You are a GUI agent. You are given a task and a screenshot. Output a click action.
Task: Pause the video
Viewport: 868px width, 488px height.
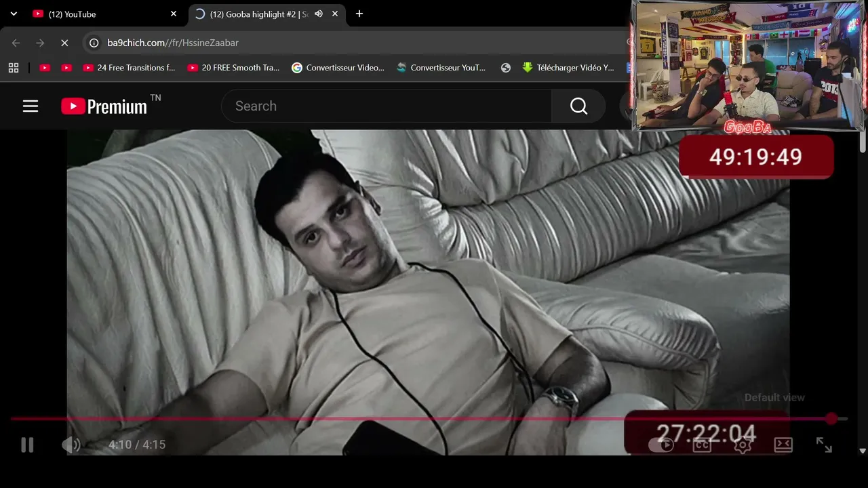(27, 445)
